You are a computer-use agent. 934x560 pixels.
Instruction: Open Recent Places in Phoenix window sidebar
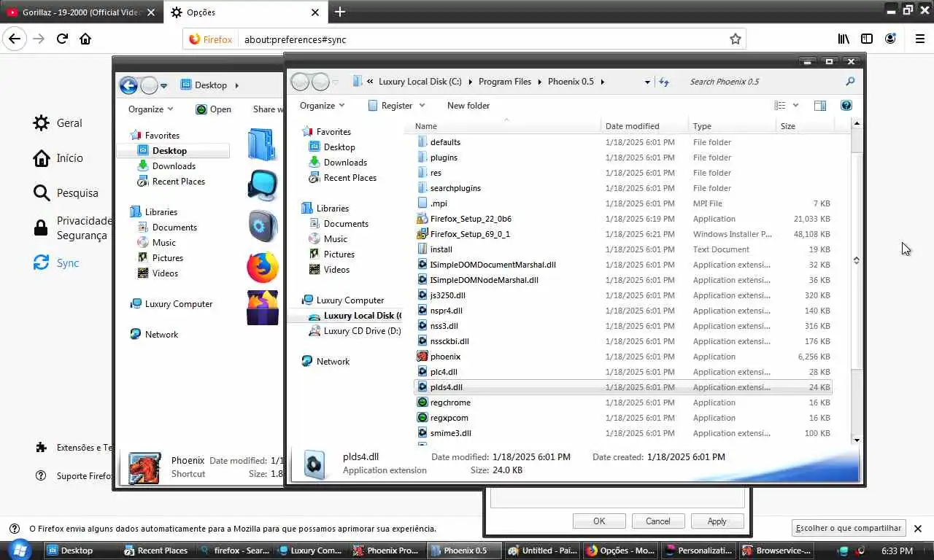[350, 178]
